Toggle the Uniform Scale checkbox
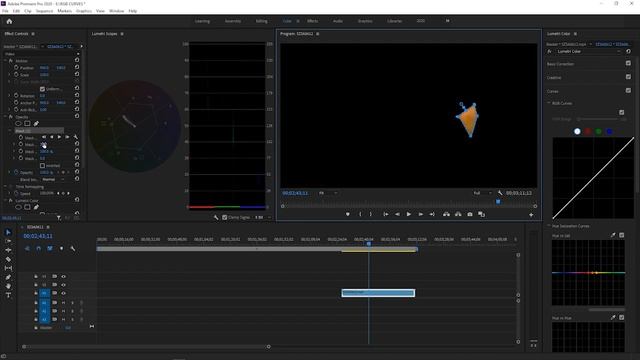Screen dimensions: 640x360 [x=42, y=89]
